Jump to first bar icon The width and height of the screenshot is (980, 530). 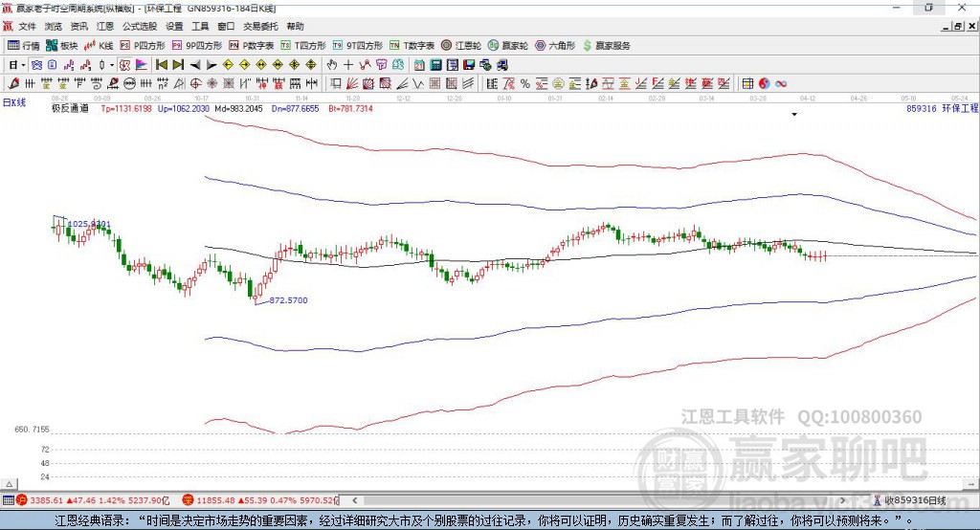coord(161,65)
